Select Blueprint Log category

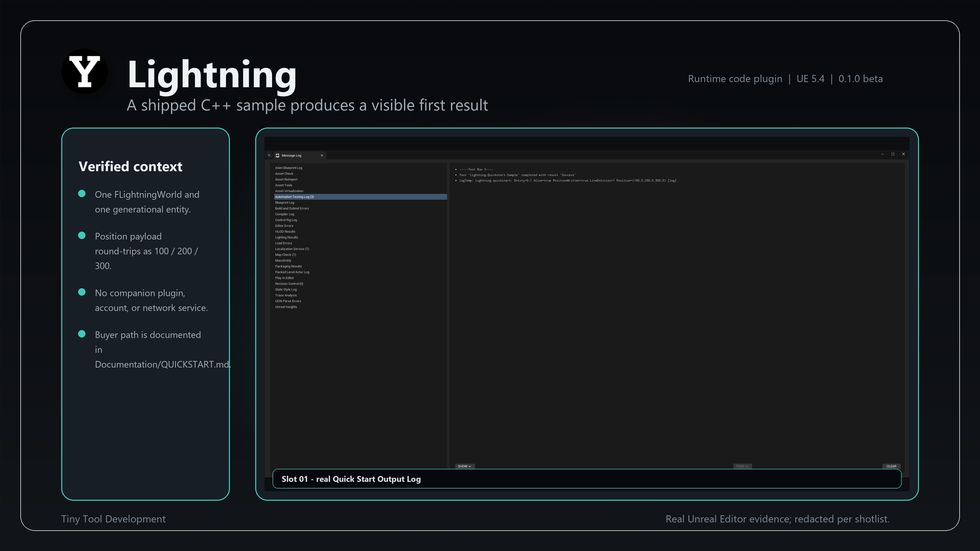(x=360, y=203)
